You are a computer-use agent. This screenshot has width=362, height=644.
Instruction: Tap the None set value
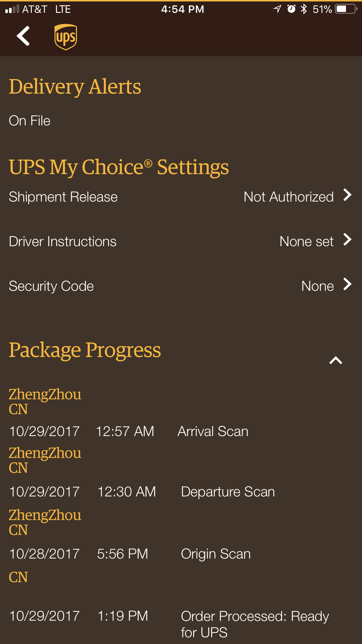point(306,242)
